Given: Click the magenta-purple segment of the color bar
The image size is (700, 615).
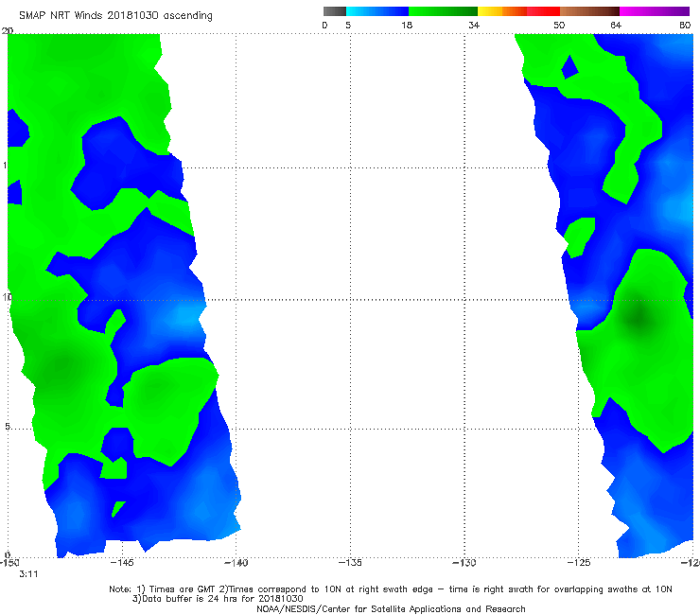Looking at the screenshot, I should tap(655, 11).
